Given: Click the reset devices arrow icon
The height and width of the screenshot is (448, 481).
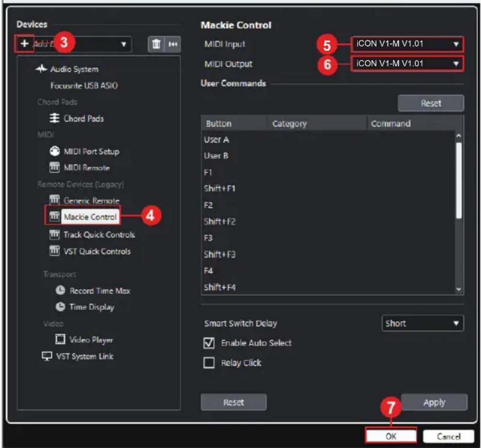Looking at the screenshot, I should (173, 44).
